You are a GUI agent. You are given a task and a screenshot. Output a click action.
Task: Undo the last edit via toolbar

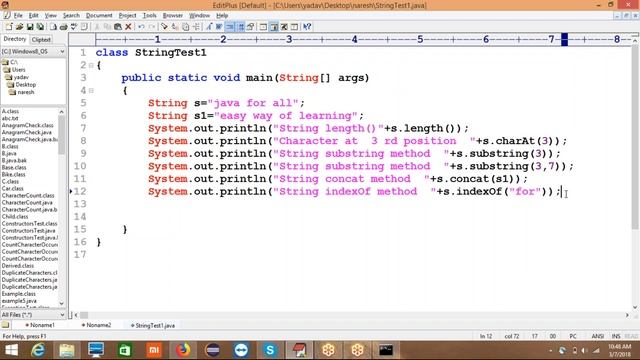(141, 27)
